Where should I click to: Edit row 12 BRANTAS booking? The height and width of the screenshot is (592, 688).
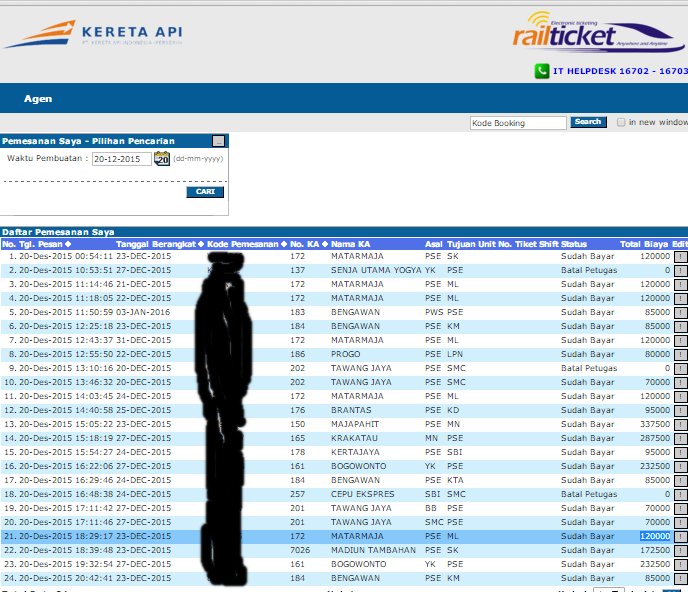click(x=680, y=411)
